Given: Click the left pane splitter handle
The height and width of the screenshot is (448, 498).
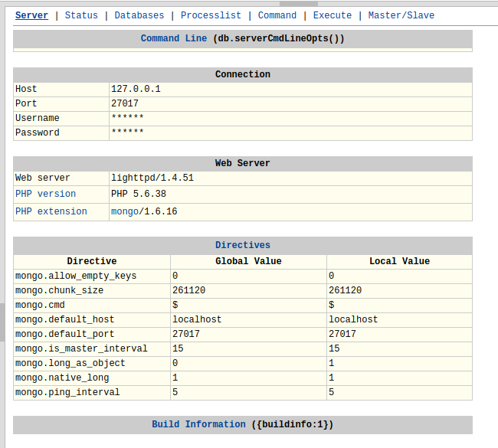Looking at the screenshot, I should coord(2,322).
